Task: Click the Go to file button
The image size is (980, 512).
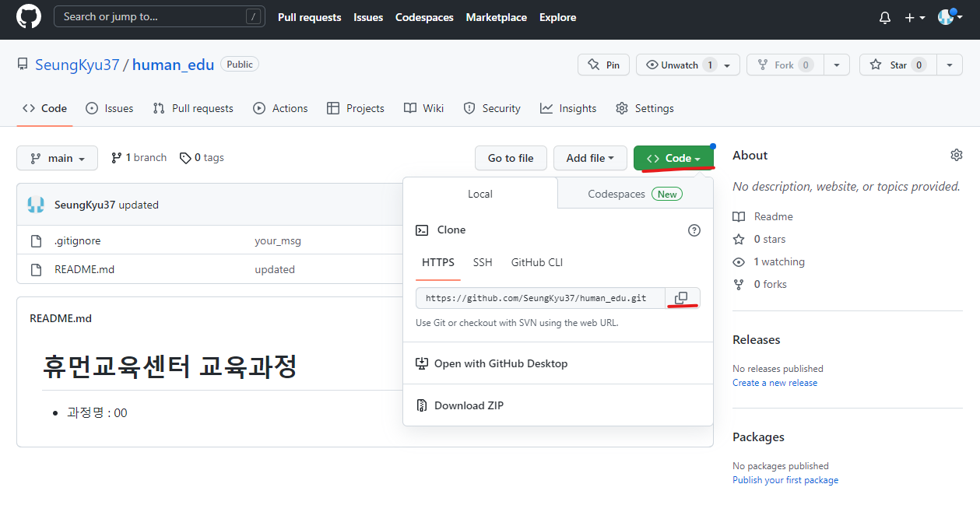Action: coord(511,158)
